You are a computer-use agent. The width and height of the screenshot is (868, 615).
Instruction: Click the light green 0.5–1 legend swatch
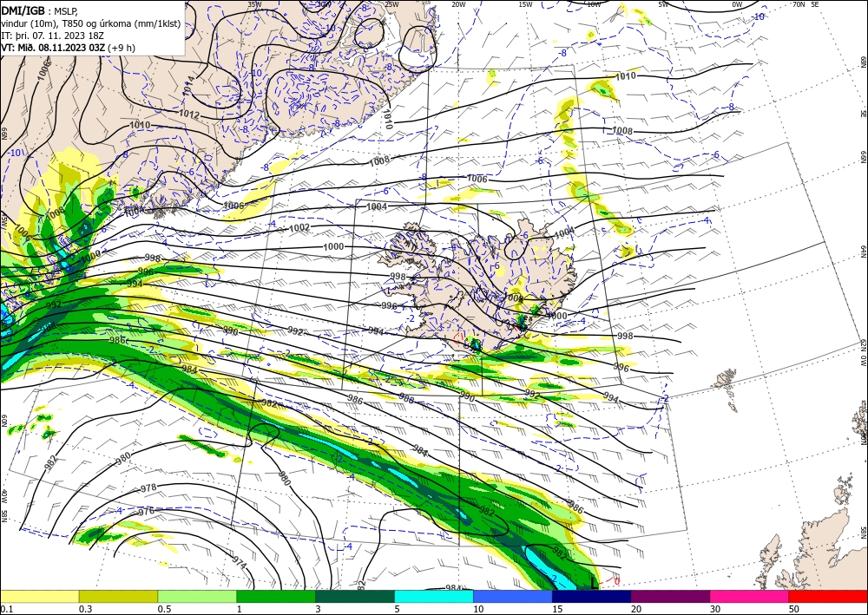tap(197, 596)
